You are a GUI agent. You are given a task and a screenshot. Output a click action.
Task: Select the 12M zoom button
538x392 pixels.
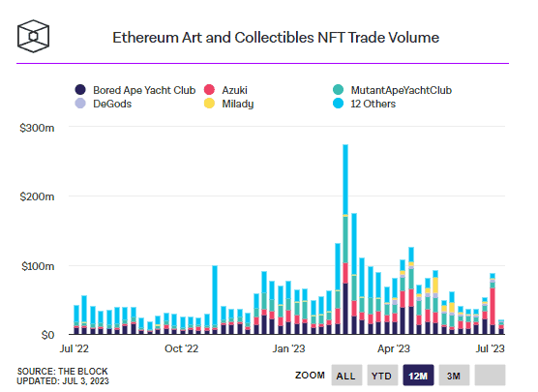pos(418,376)
